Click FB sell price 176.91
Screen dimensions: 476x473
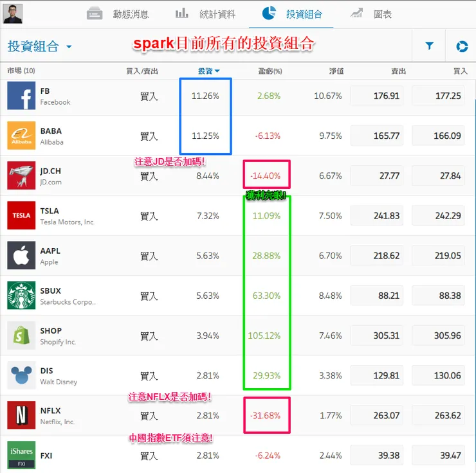[377, 96]
